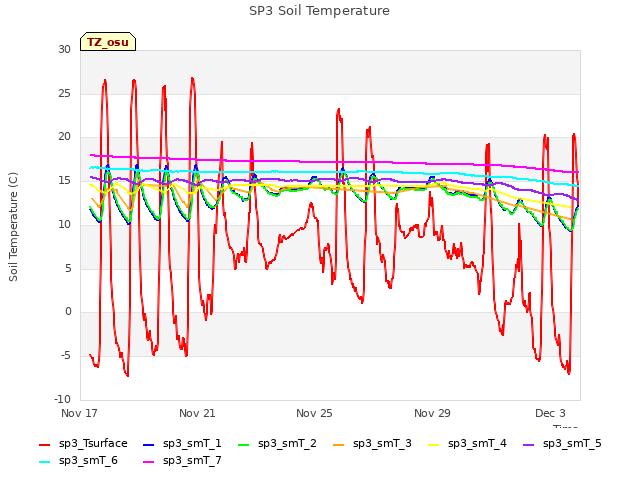
Task: Click the -5 y-axis tick label
Action: tap(66, 356)
